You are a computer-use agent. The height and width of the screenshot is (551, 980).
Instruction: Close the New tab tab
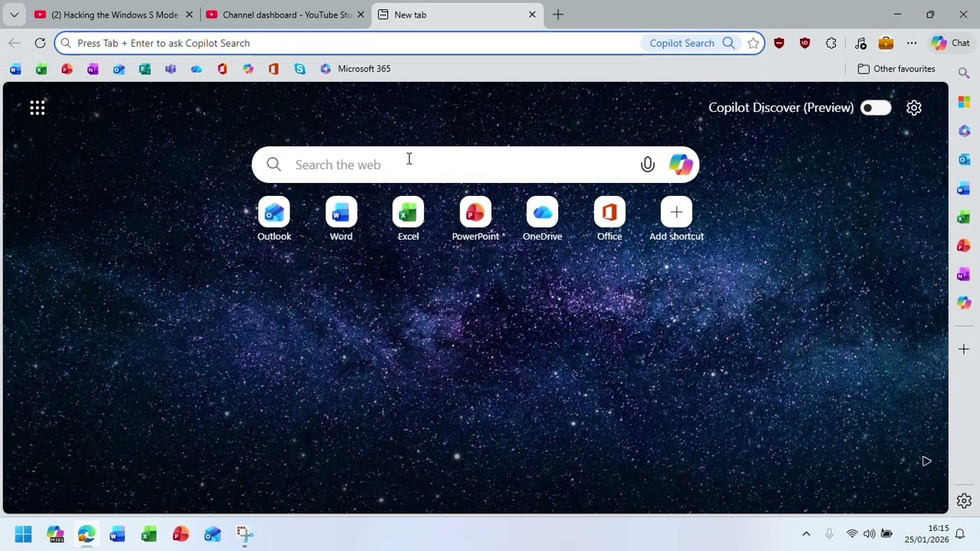[532, 15]
